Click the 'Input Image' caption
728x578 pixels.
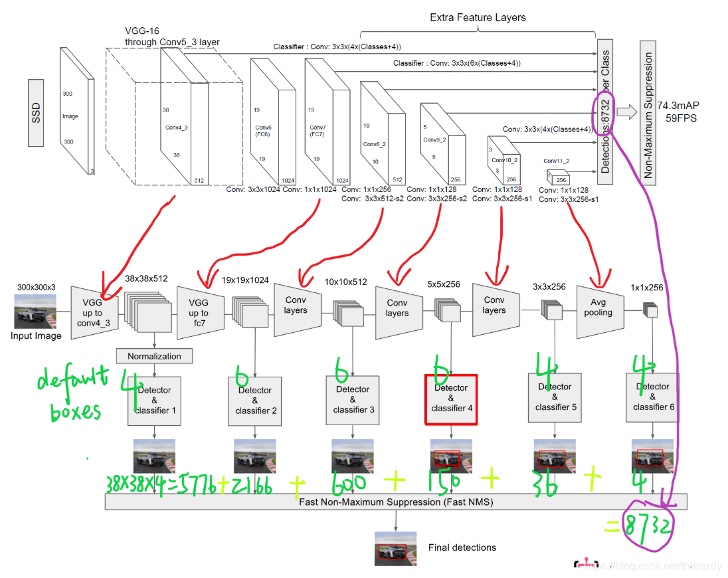37,336
